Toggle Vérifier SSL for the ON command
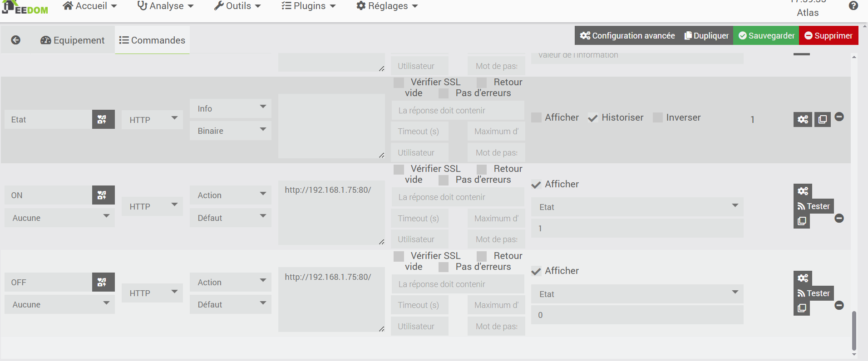Viewport: 868px width, 361px height. pos(399,169)
